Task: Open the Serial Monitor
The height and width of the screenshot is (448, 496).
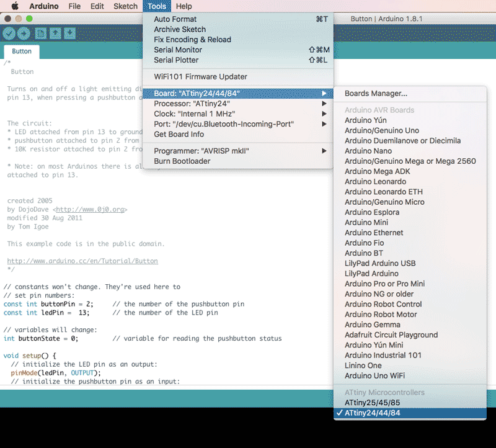Action: pos(238,50)
